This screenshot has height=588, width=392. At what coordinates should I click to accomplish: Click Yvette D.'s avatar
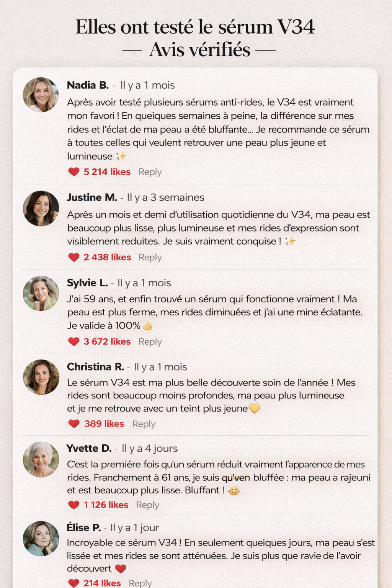(x=41, y=459)
